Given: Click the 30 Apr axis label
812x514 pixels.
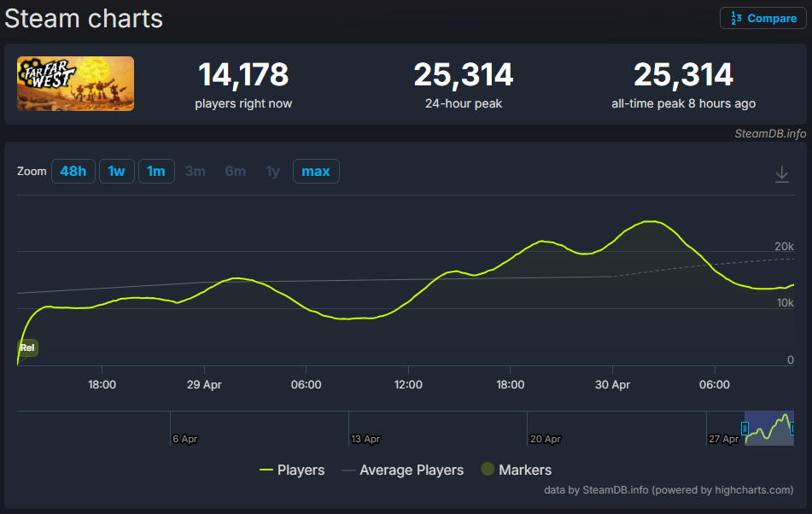Looking at the screenshot, I should [x=612, y=384].
